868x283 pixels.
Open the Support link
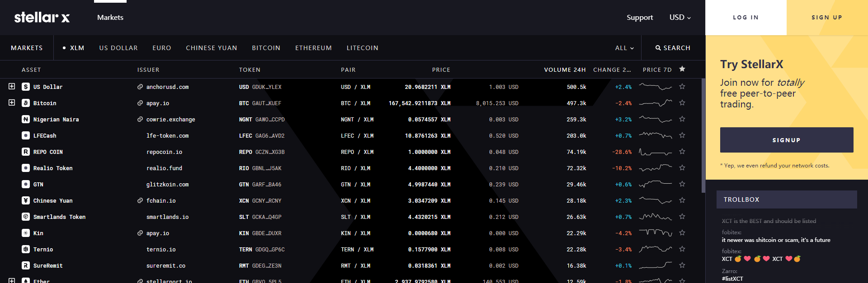pyautogui.click(x=640, y=17)
